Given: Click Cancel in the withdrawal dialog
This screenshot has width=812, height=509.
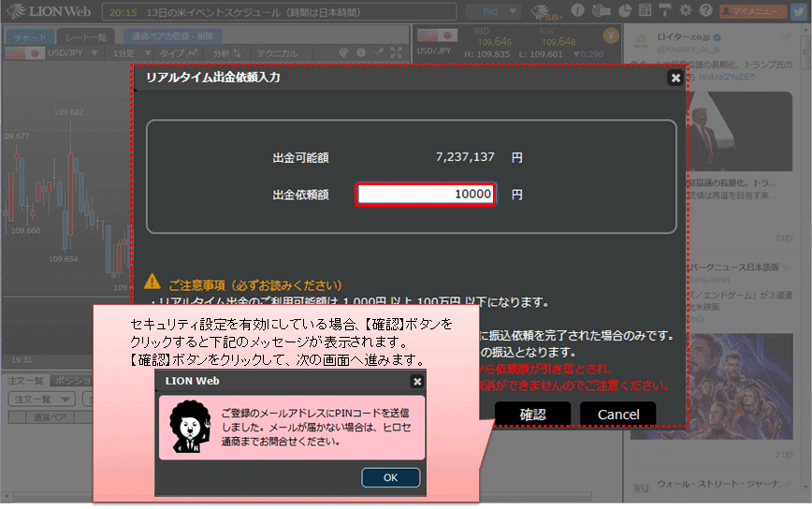Looking at the screenshot, I should pyautogui.click(x=617, y=414).
